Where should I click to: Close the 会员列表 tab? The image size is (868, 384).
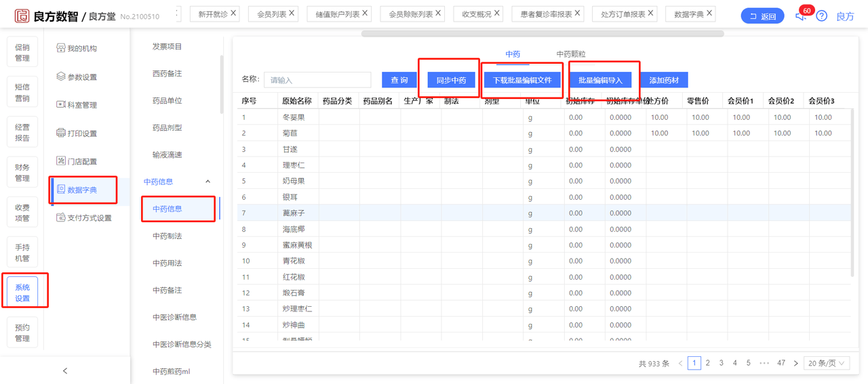292,13
